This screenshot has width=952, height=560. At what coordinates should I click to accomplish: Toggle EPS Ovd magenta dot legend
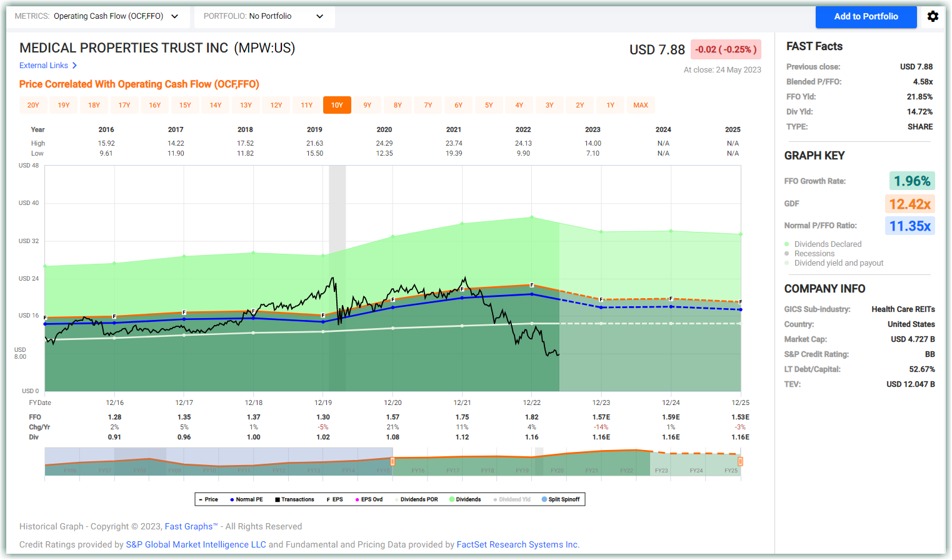tap(358, 499)
